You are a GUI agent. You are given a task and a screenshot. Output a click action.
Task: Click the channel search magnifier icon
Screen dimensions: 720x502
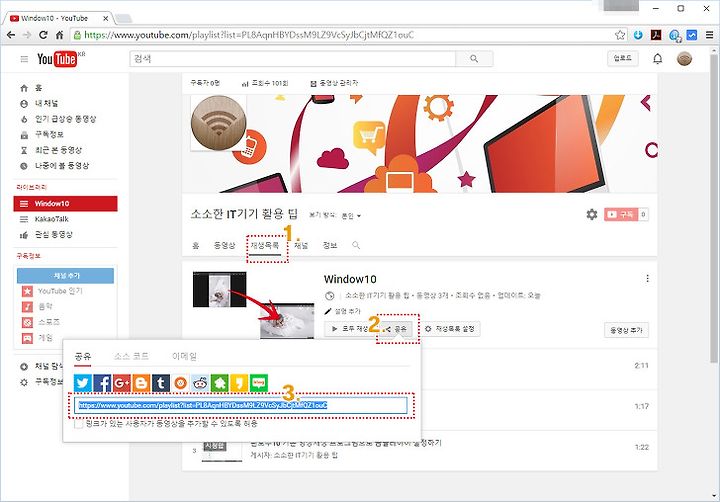pos(356,245)
